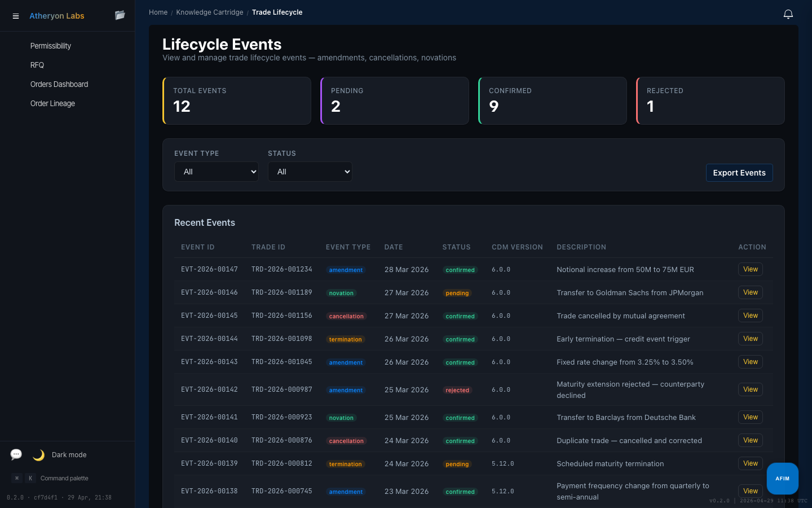The width and height of the screenshot is (812, 508).
Task: Click trade ID TRD-2026-001234
Action: pyautogui.click(x=282, y=269)
